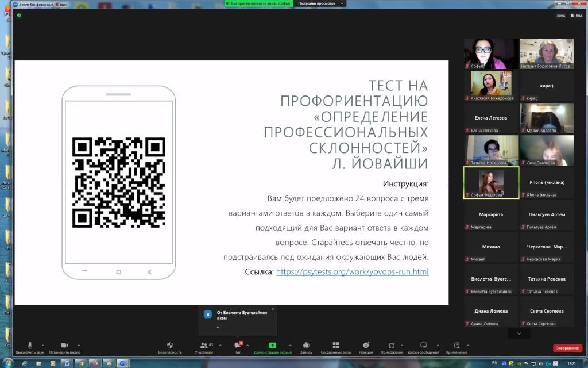Image resolution: width=588 pixels, height=368 pixels.
Task: Open the psytests.org test link on the slide
Action: (x=352, y=271)
